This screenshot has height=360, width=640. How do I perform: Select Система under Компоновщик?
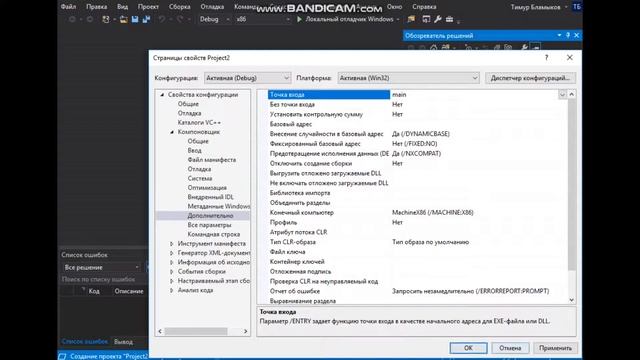[x=200, y=178]
